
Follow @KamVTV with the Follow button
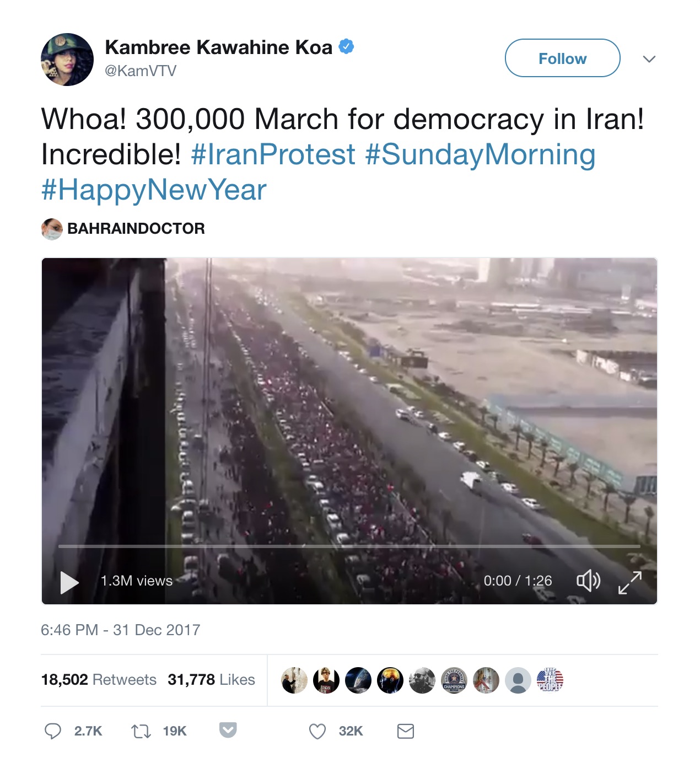coord(563,58)
